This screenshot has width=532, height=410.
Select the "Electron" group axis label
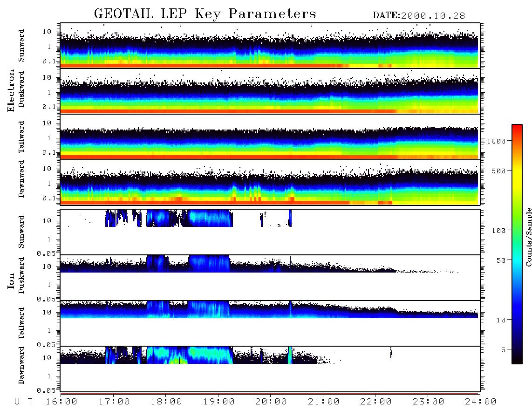[11, 90]
